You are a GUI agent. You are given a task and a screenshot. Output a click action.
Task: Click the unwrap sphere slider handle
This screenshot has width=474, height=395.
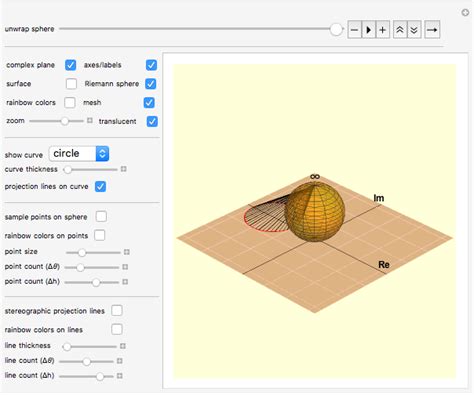click(x=336, y=29)
